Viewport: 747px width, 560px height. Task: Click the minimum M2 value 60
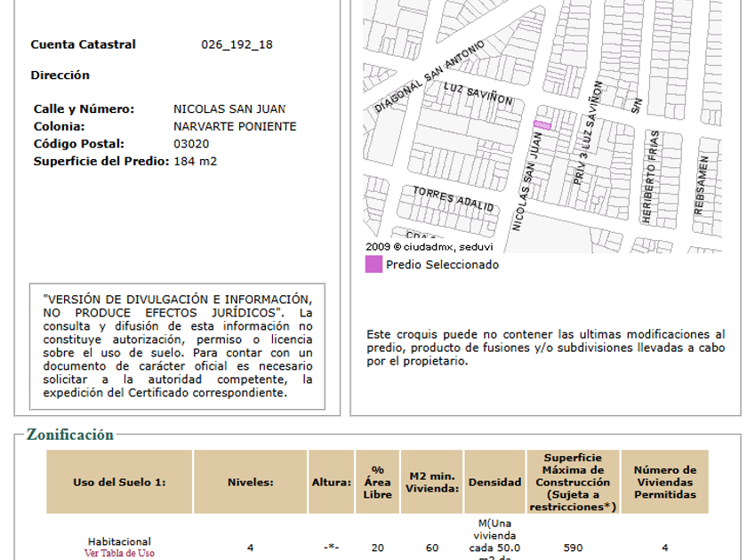tap(432, 548)
